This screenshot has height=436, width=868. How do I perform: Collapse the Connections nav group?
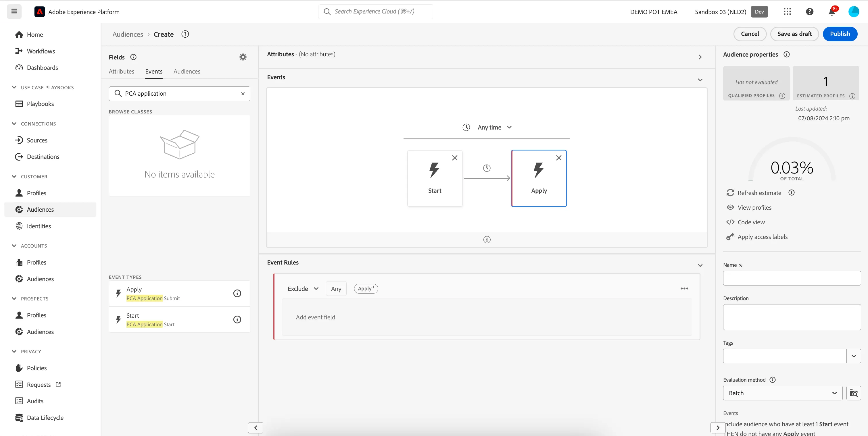coord(14,124)
